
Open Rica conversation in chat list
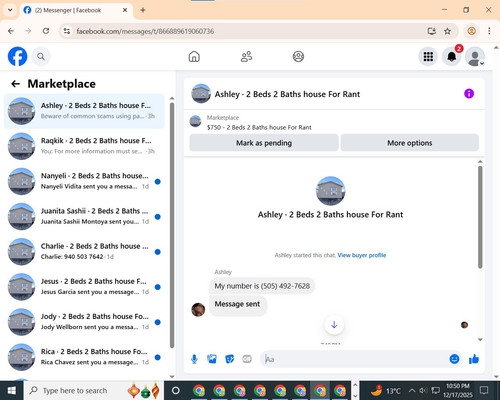(84, 357)
